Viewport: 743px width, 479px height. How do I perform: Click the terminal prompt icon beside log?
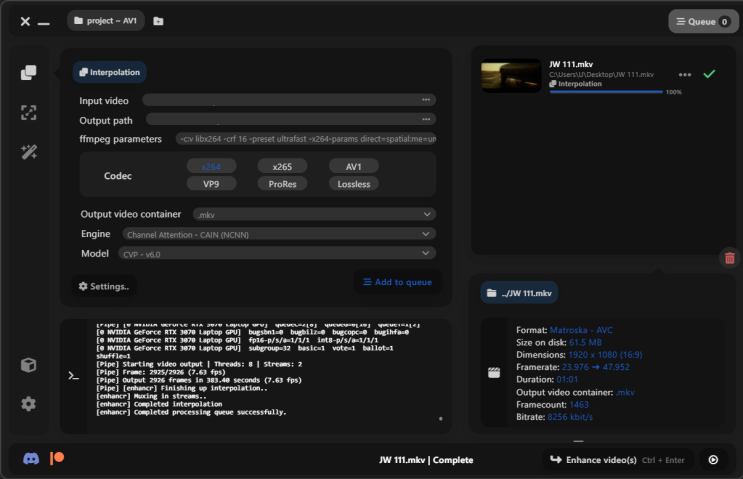click(x=73, y=376)
